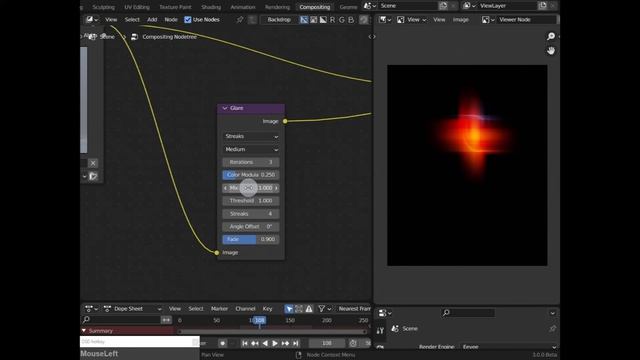Create new scene with the icon beside Scene
Screen dimensions: 640x360
point(443,6)
